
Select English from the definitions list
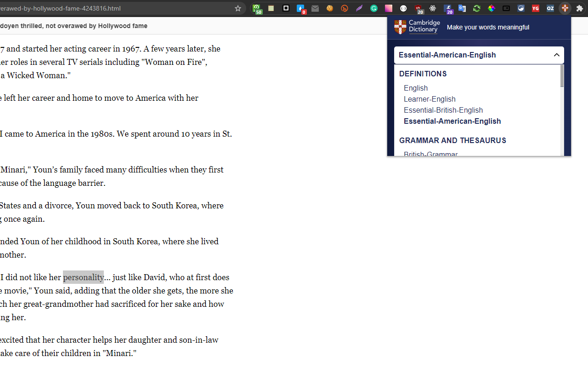(416, 88)
